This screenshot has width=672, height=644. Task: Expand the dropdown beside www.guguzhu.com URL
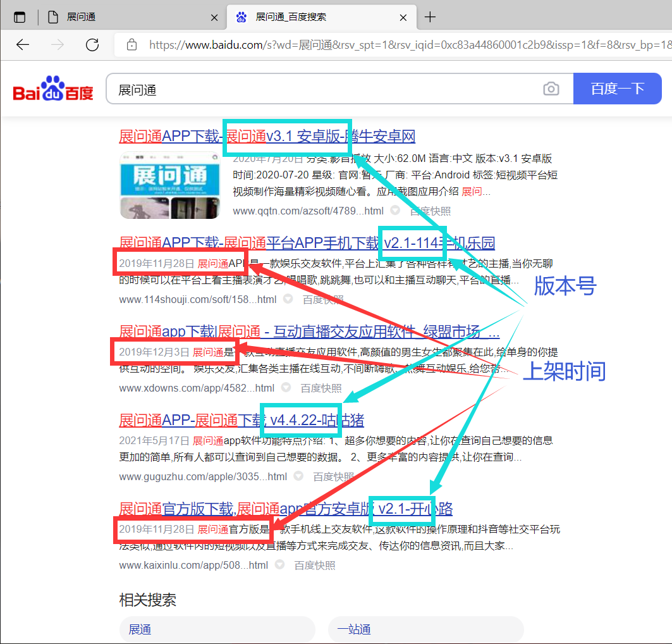click(298, 476)
